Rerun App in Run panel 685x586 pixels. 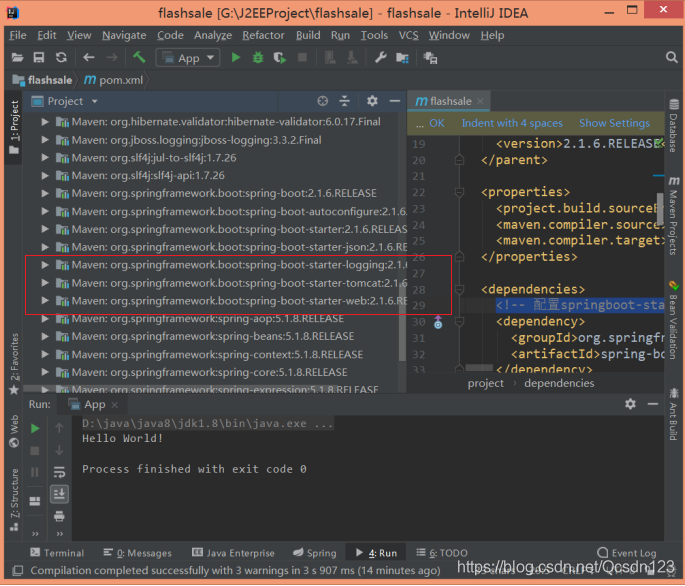[x=35, y=429]
